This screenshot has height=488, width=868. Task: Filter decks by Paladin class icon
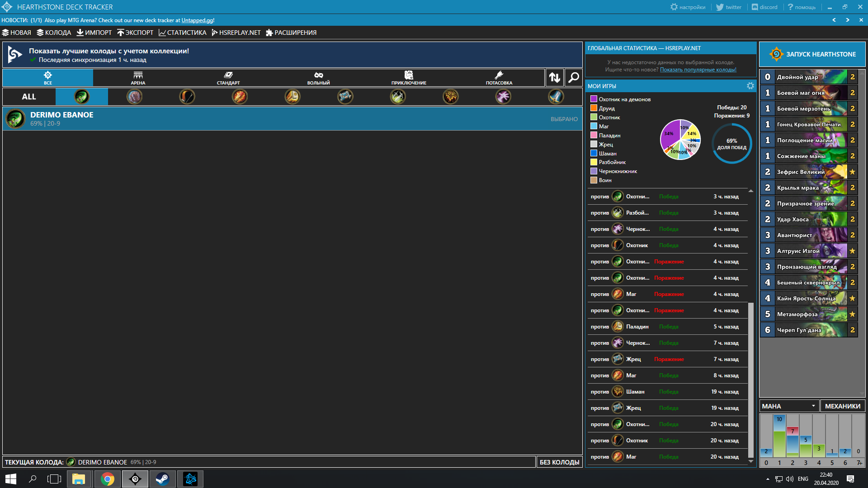pos(292,97)
